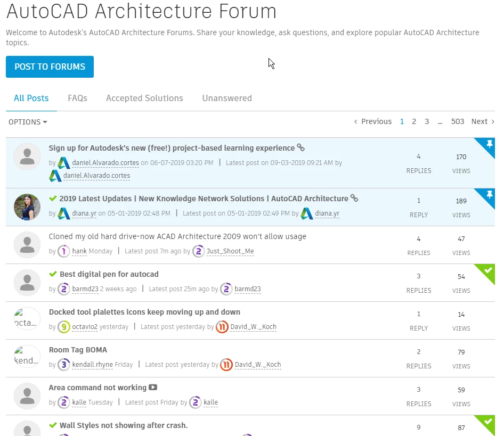Open author daniel.Alvarado.cortes profile link

[x=105, y=162]
